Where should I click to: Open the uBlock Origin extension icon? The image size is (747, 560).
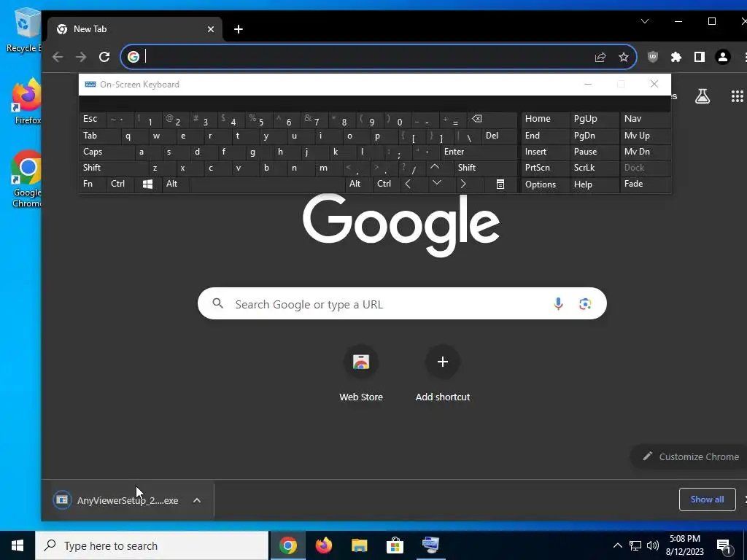(653, 57)
